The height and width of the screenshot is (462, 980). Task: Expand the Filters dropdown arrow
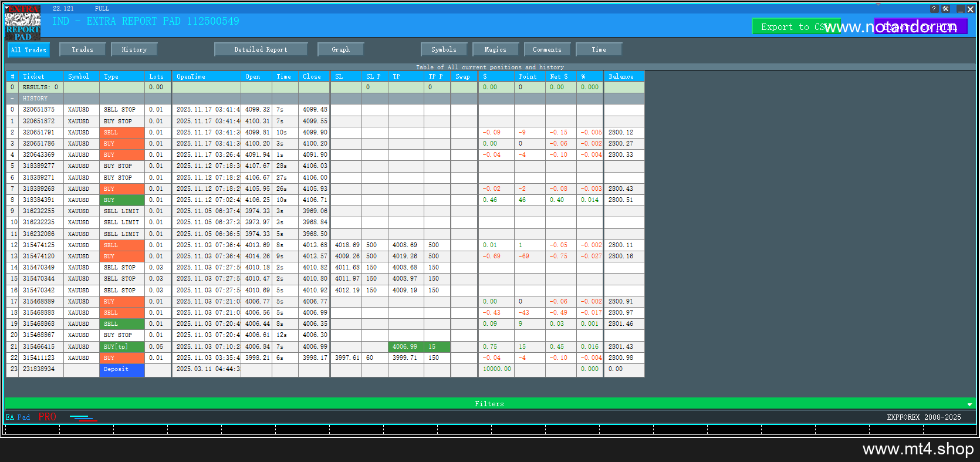point(969,404)
